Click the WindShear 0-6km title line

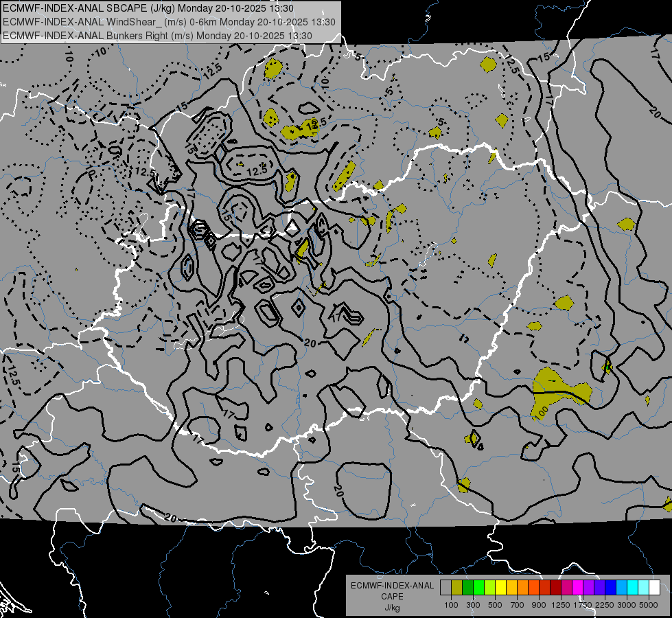coord(169,22)
